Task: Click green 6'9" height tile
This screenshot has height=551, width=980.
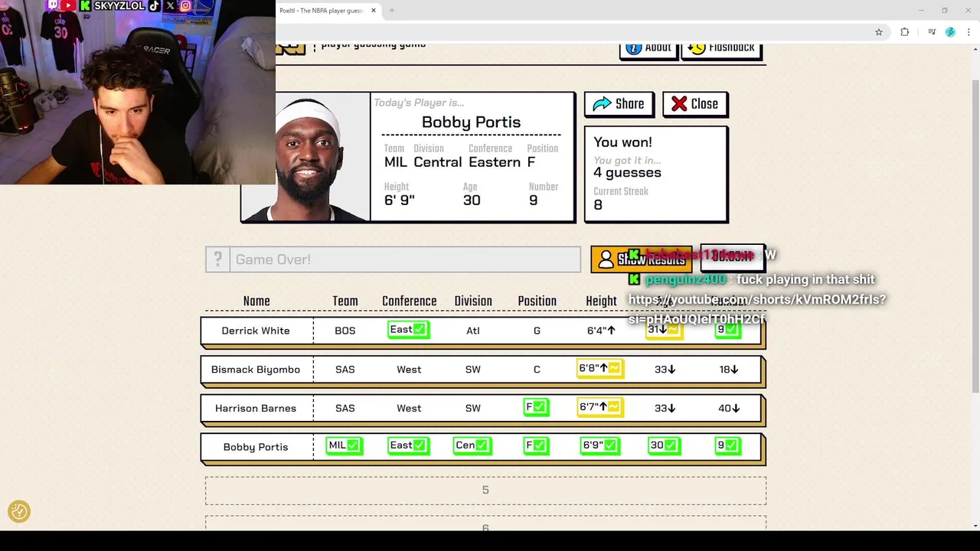Action: [599, 445]
